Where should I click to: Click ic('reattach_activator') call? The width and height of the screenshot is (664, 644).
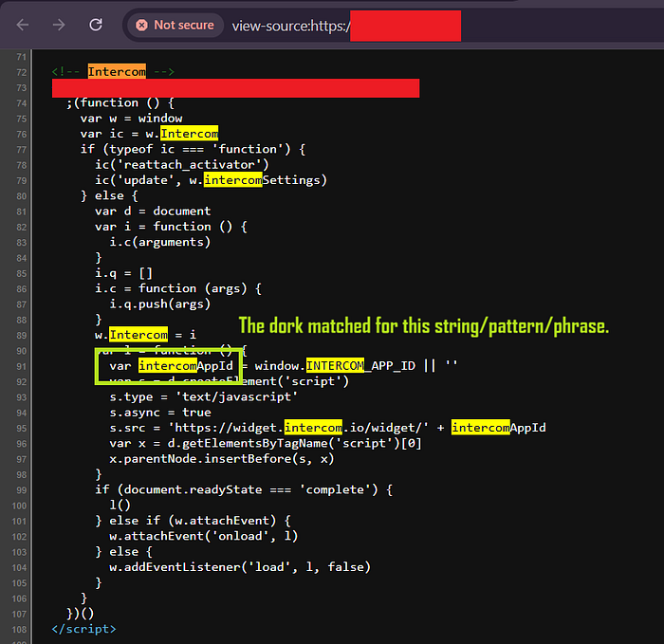pos(182,165)
